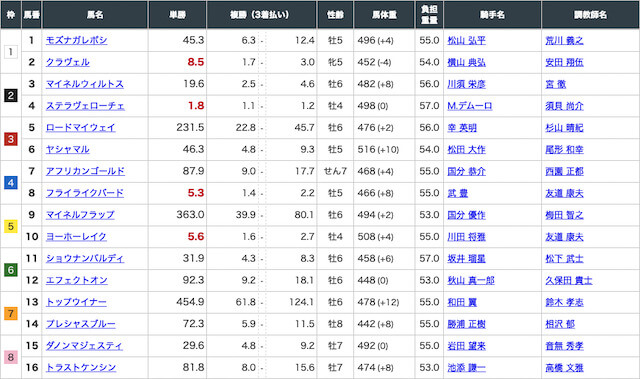
Task: Open horse link クラヴェル
Action: point(67,62)
